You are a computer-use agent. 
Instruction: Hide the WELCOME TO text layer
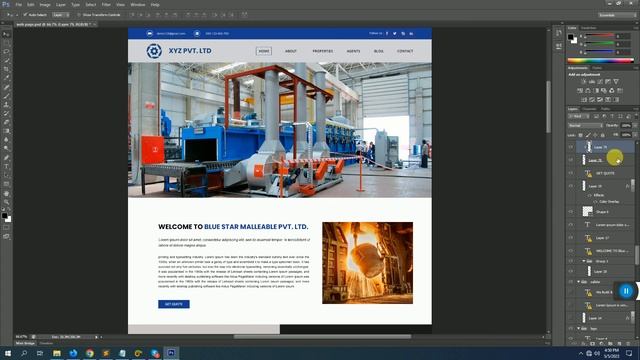click(571, 251)
